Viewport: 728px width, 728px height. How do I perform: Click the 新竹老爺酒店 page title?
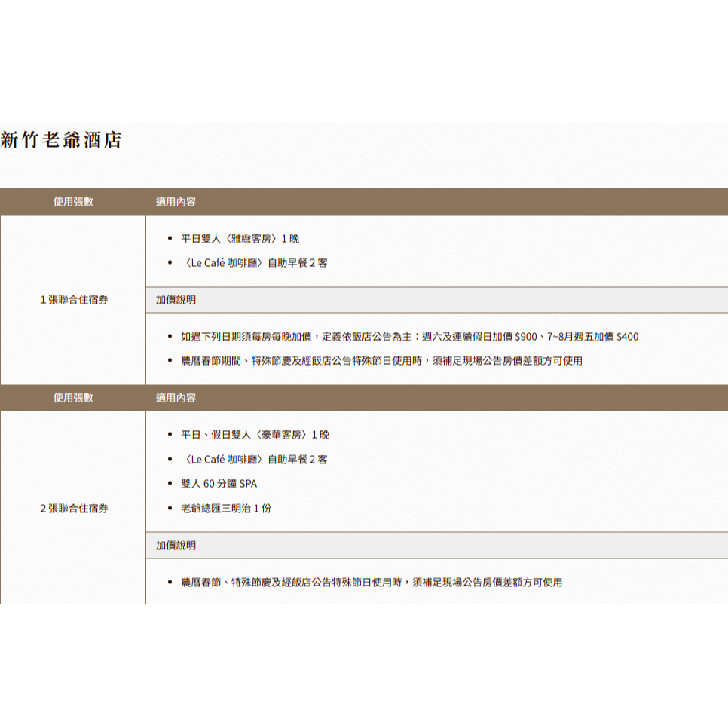(x=64, y=138)
